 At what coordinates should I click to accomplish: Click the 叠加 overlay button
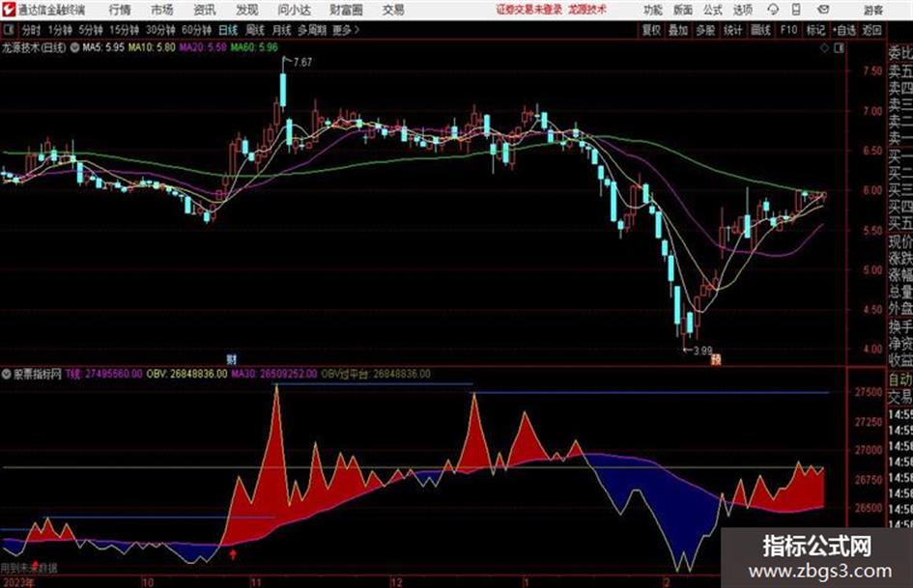[678, 30]
